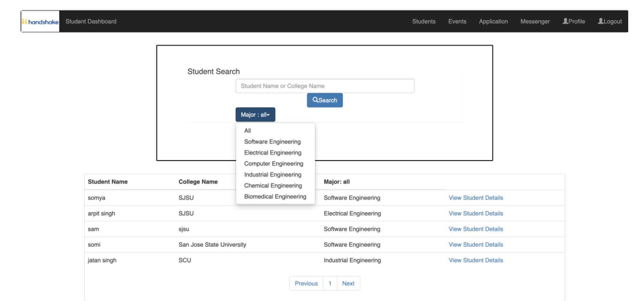View Student Details for jatan singh
This screenshot has width=644, height=301.
pyautogui.click(x=476, y=260)
